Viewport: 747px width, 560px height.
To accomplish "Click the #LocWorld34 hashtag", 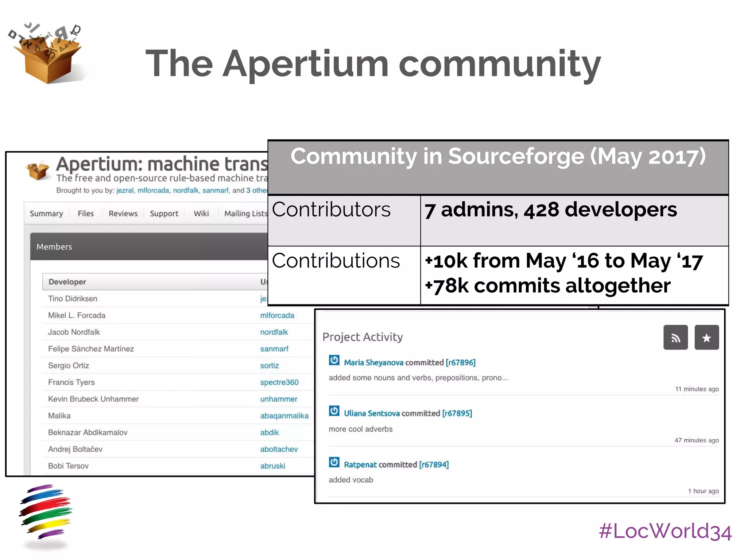I will tap(665, 531).
